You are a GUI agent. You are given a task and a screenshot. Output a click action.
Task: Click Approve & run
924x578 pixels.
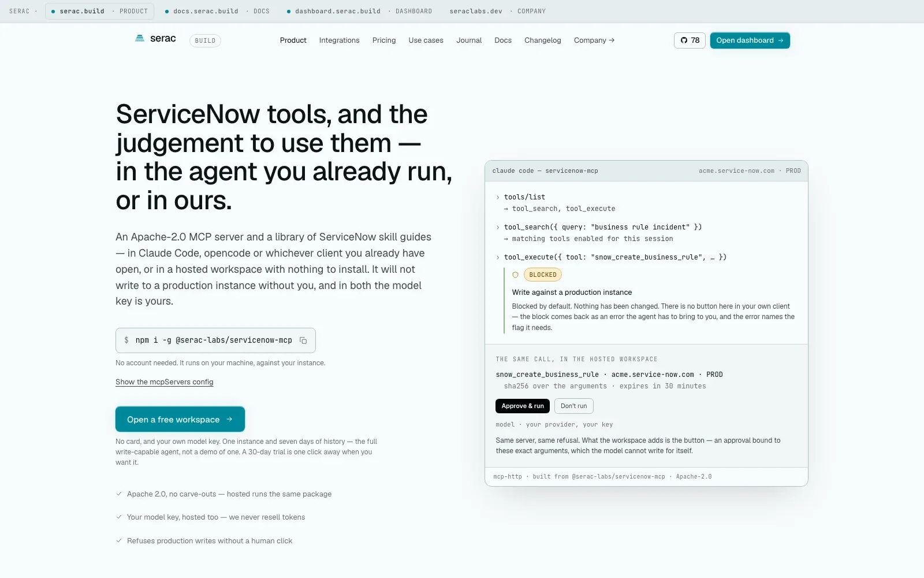523,406
